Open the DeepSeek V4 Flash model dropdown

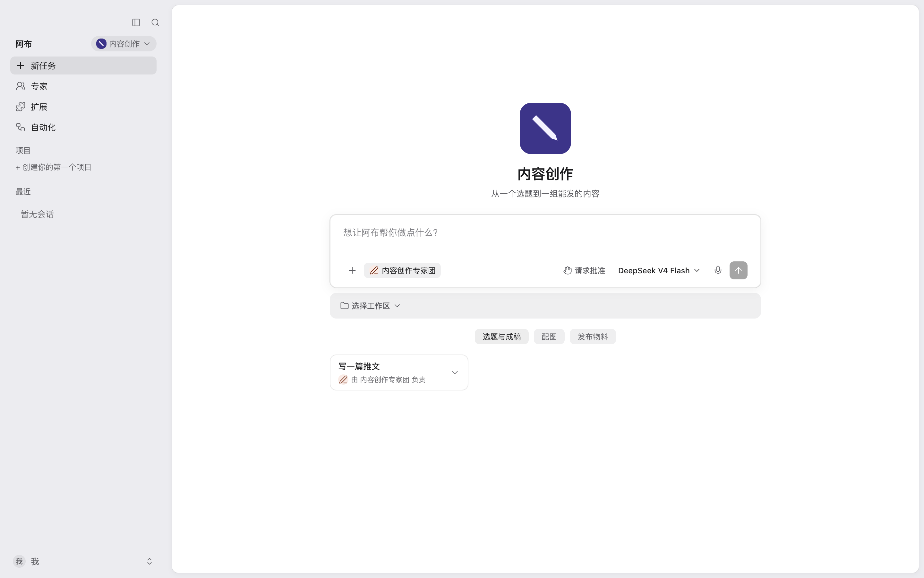pos(659,270)
